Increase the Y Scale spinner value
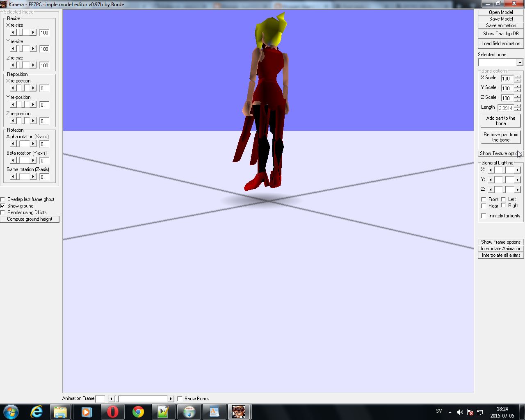Image resolution: width=525 pixels, height=420 pixels. click(x=518, y=86)
